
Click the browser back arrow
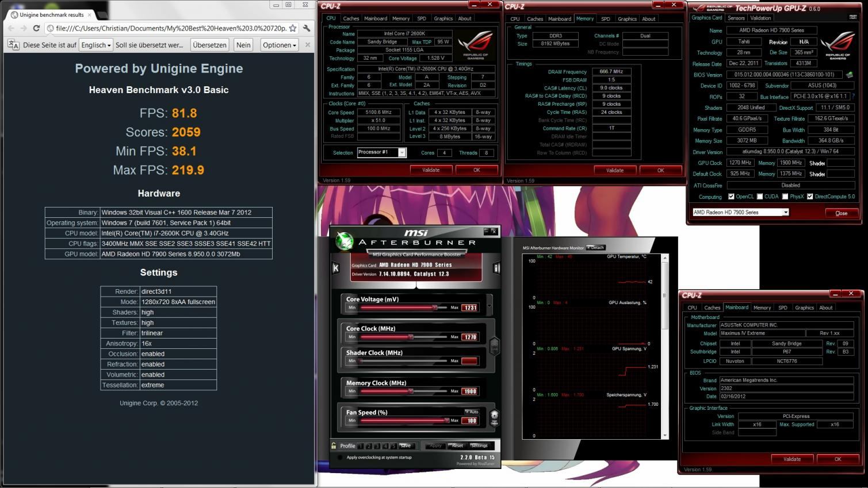click(11, 28)
